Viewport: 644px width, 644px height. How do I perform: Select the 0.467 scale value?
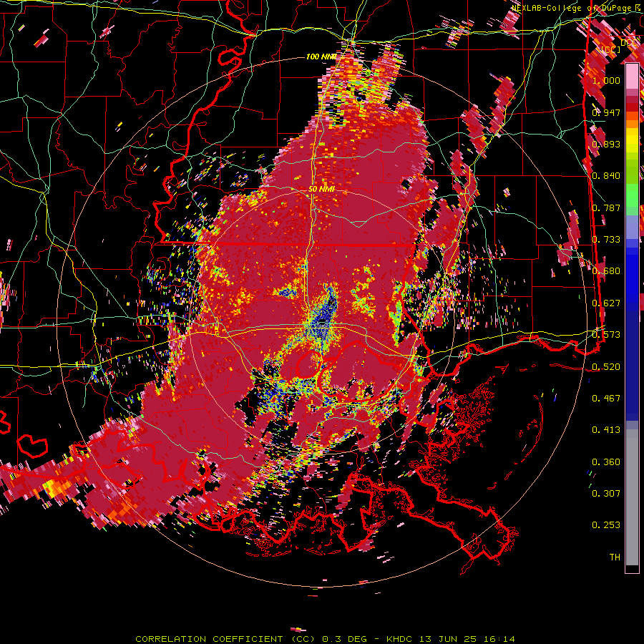[606, 399]
